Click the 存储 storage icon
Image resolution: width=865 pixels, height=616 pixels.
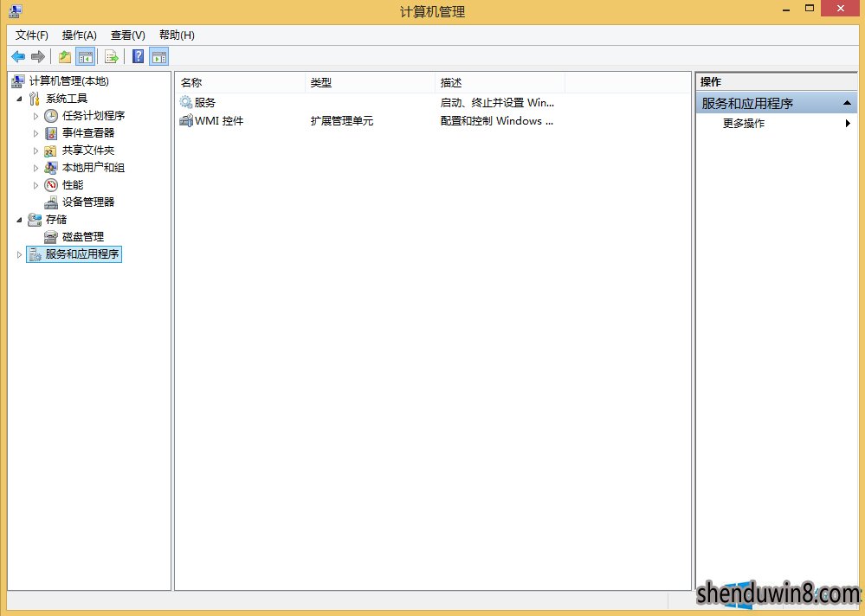(35, 219)
